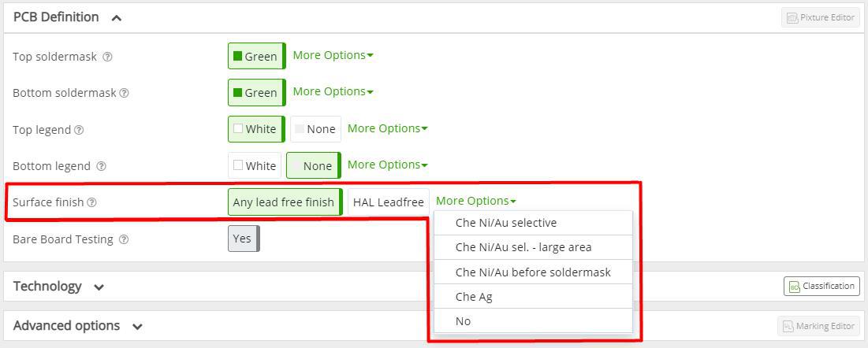Expand the Technology section
868x348 pixels.
pyautogui.click(x=99, y=287)
